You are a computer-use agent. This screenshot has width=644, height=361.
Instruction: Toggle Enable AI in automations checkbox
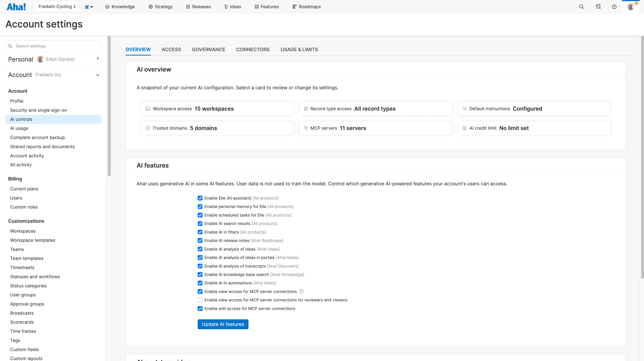coord(200,283)
